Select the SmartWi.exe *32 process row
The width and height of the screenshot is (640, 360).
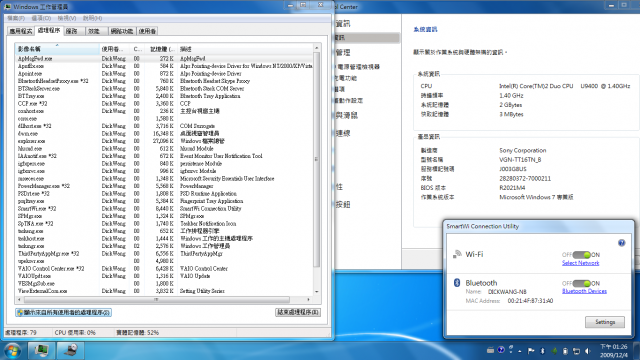coord(164,209)
